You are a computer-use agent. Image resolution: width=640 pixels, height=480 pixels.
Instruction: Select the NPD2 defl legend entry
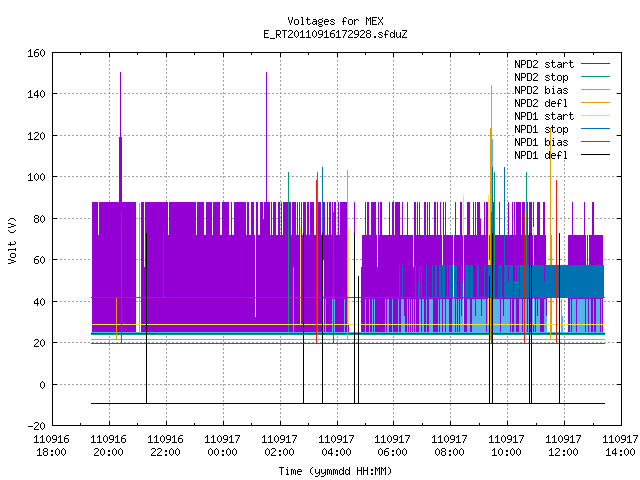coord(541,103)
